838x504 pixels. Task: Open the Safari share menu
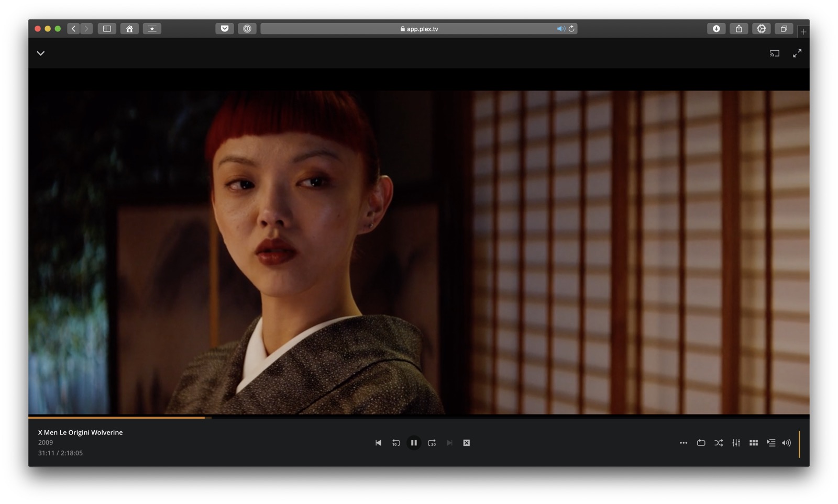pyautogui.click(x=738, y=29)
